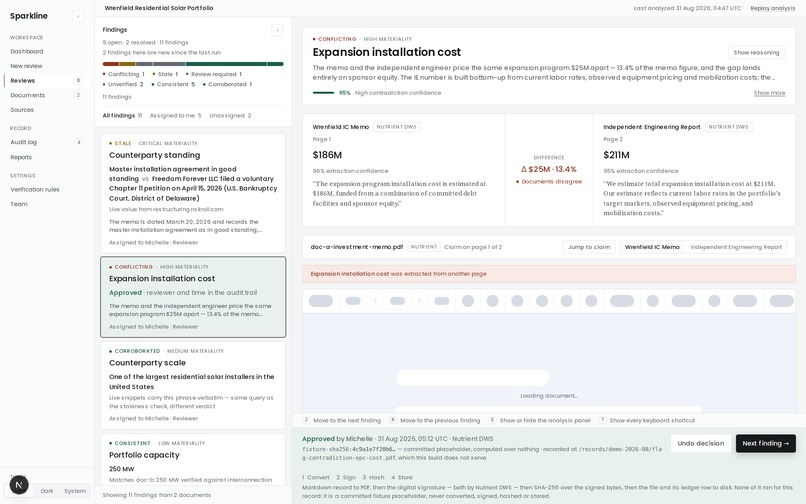
Task: Click Jump to claim button
Action: (x=589, y=247)
